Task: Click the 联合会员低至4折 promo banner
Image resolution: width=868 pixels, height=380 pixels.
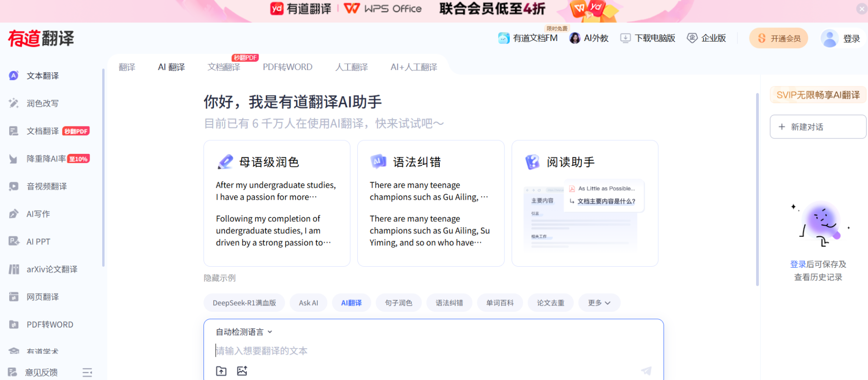Action: [x=492, y=9]
